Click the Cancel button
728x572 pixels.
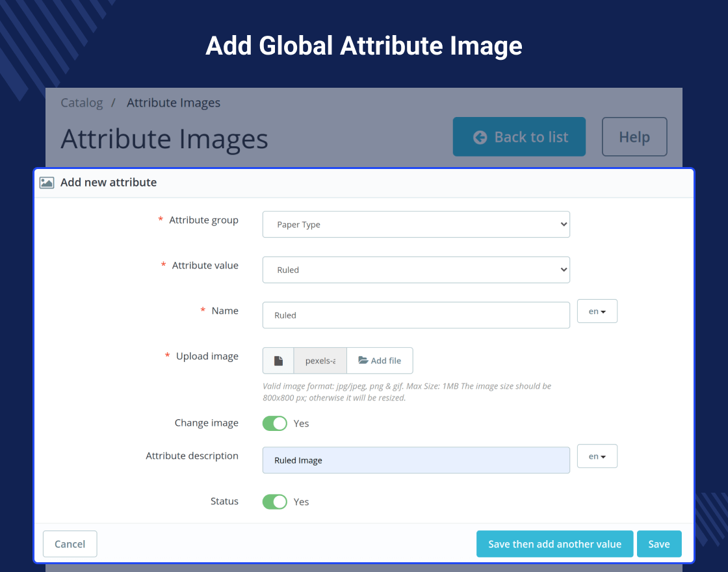(70, 543)
